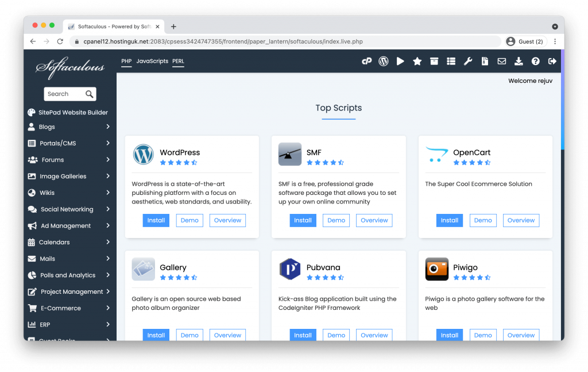Click the logout arrow icon
588x372 pixels.
coord(552,61)
